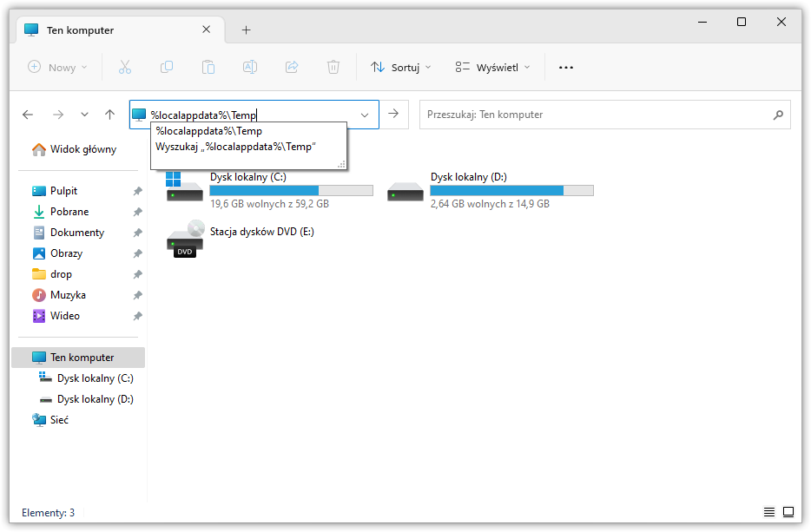The height and width of the screenshot is (532, 811).
Task: Click the Delete trash can icon
Action: click(333, 67)
